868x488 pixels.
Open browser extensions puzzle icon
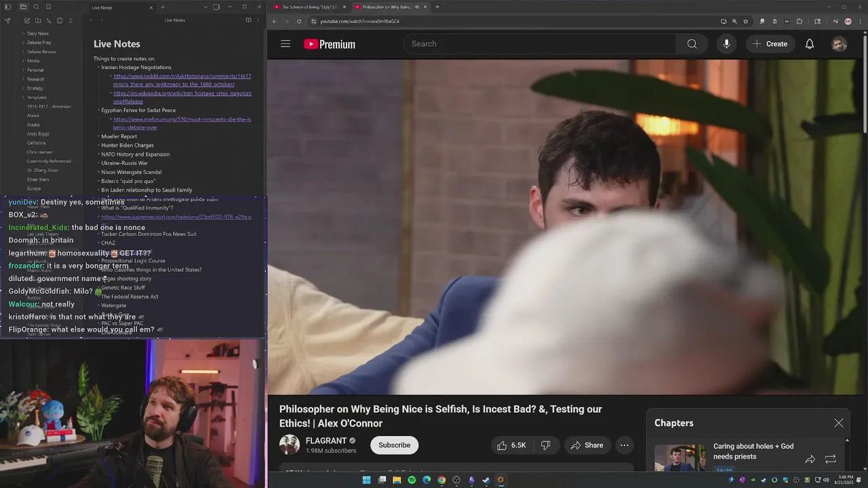click(x=800, y=21)
